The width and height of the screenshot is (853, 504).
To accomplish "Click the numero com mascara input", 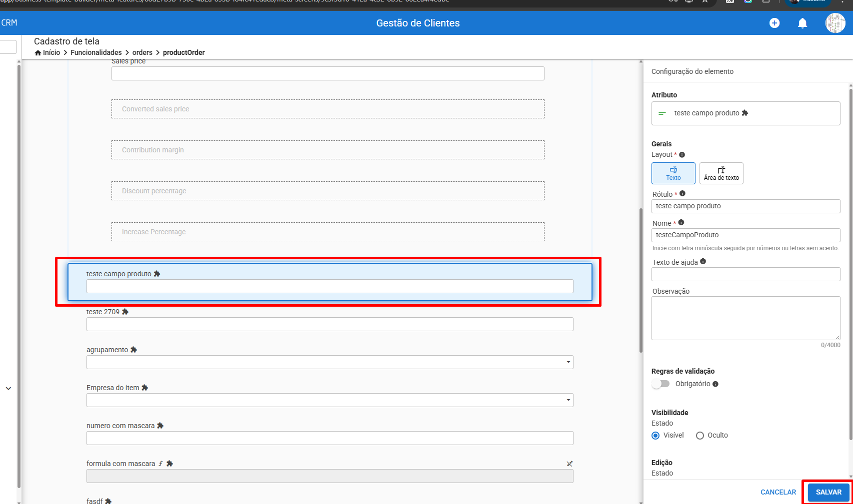I will tap(330, 438).
